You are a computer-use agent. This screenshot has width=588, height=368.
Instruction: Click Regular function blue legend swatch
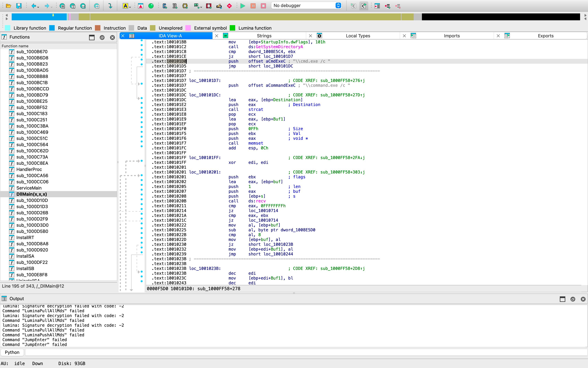pyautogui.click(x=52, y=28)
